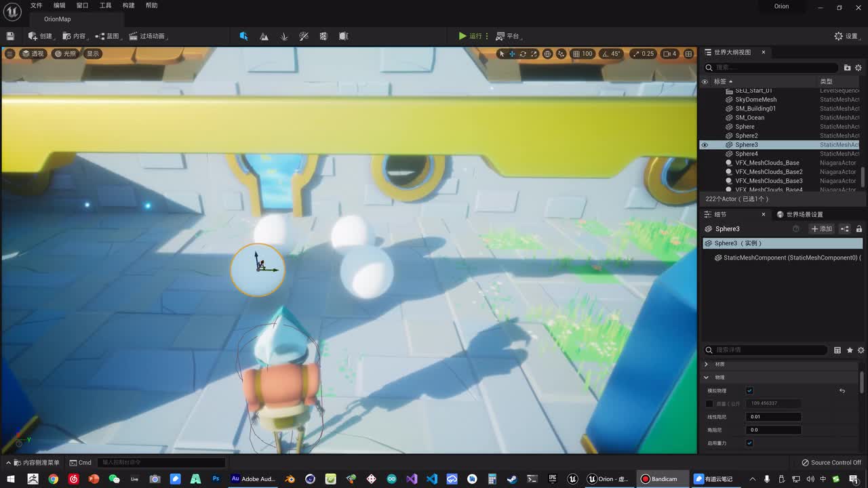The image size is (868, 488).
Task: Activate the translate gizmo tool
Action: (x=512, y=54)
